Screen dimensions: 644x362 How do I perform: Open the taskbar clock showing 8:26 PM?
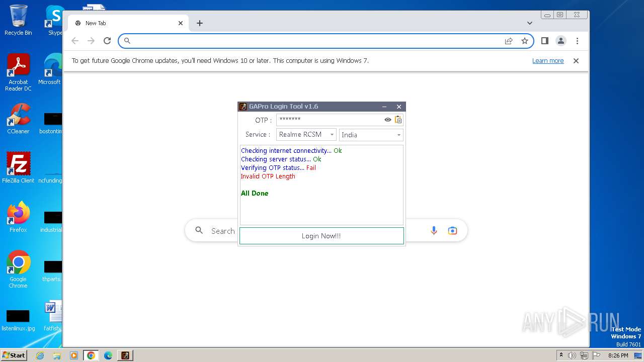click(618, 355)
